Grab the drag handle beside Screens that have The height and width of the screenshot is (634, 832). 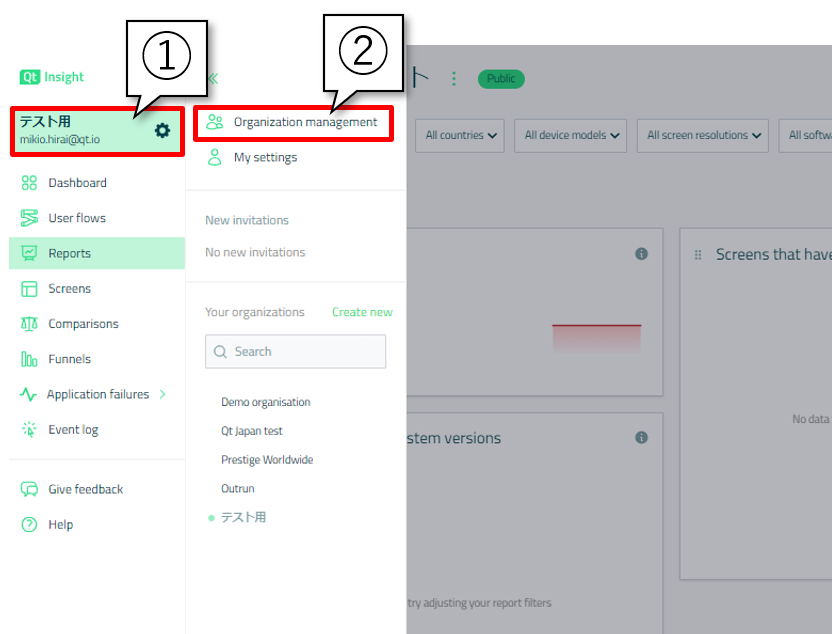point(698,255)
